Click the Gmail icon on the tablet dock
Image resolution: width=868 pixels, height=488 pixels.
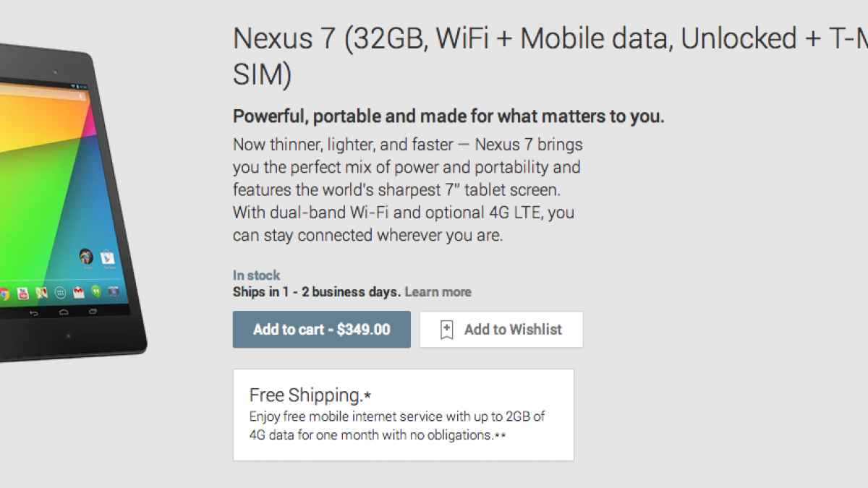click(x=78, y=292)
